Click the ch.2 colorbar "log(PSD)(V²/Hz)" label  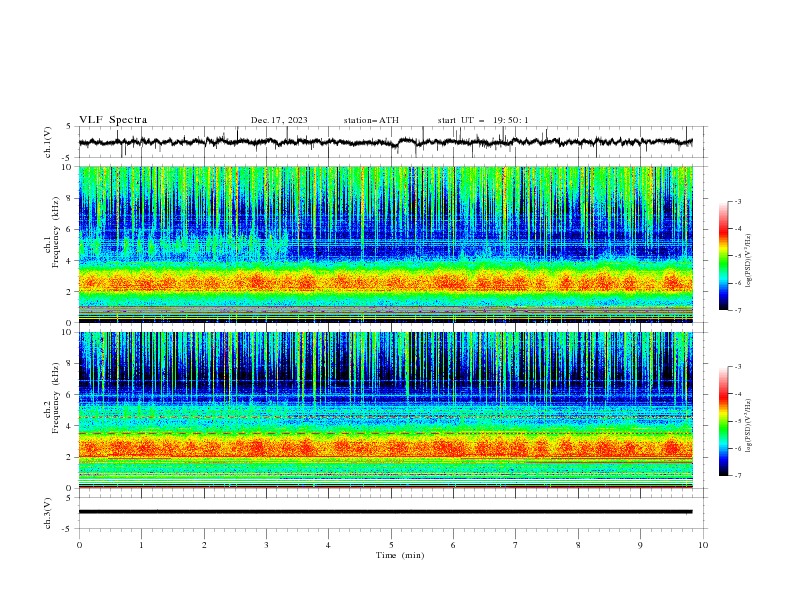[x=749, y=426]
